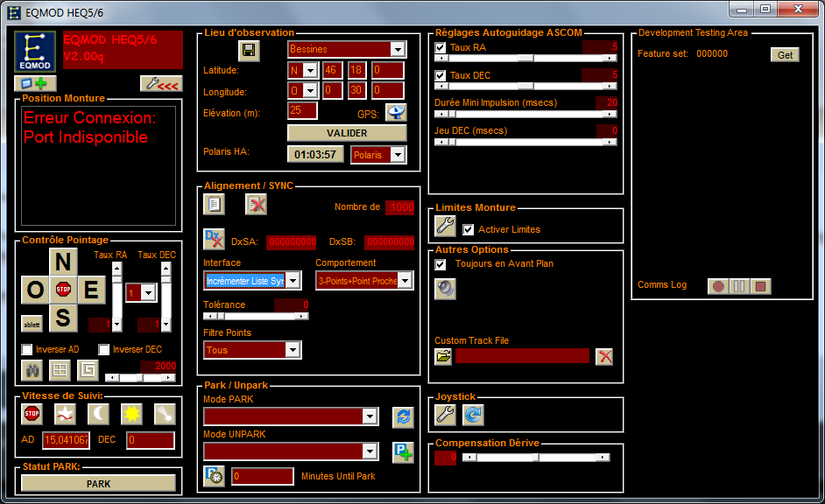Click the PARK status button

click(98, 484)
